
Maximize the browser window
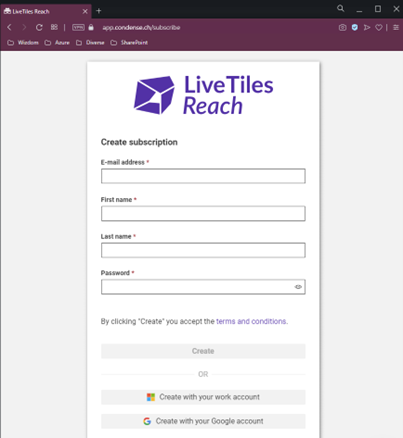coord(378,9)
